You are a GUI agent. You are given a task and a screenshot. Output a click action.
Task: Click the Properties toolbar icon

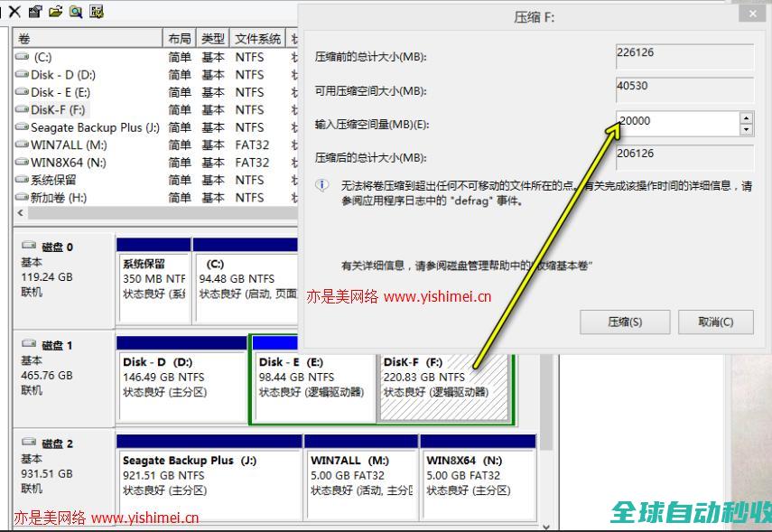coord(35,12)
